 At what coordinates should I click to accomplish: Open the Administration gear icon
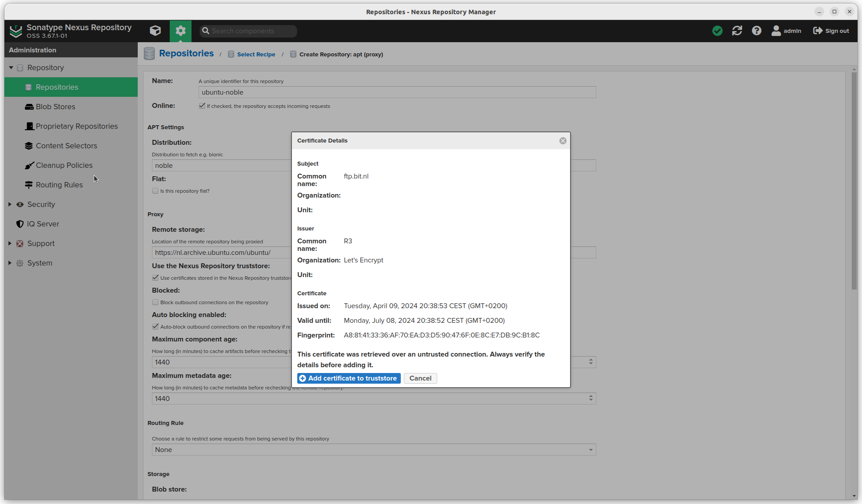(x=180, y=31)
